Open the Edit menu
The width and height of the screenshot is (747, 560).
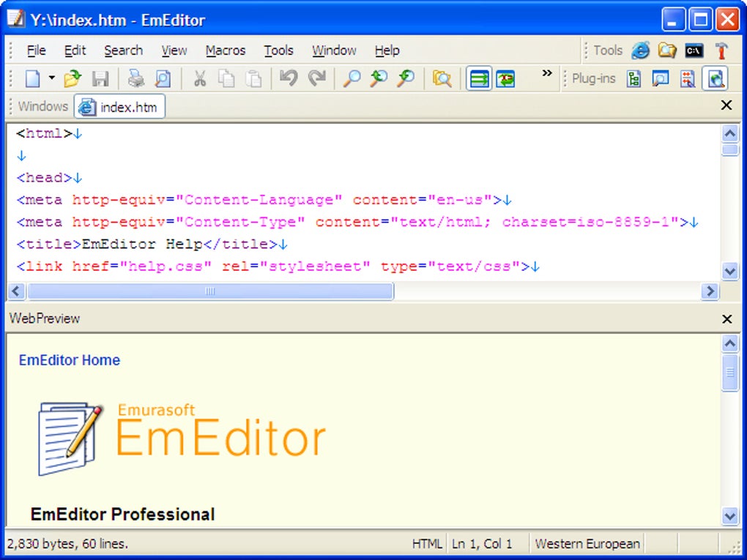(x=75, y=51)
